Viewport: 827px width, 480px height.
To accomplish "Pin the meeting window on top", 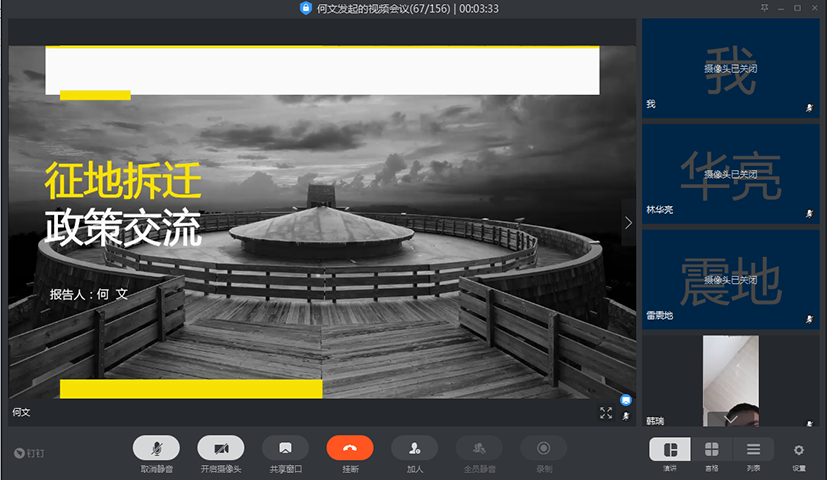I will [765, 8].
